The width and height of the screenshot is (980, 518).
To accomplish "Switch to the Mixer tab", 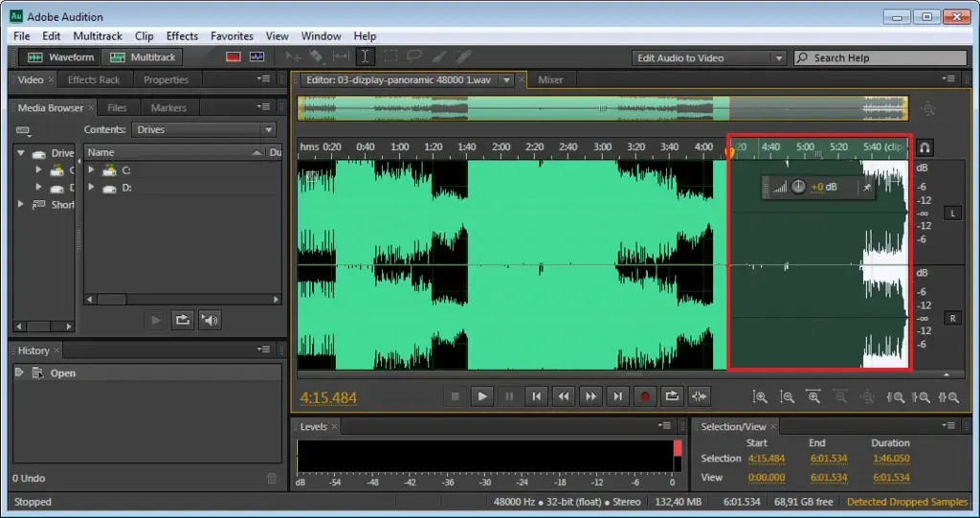I will coord(550,80).
